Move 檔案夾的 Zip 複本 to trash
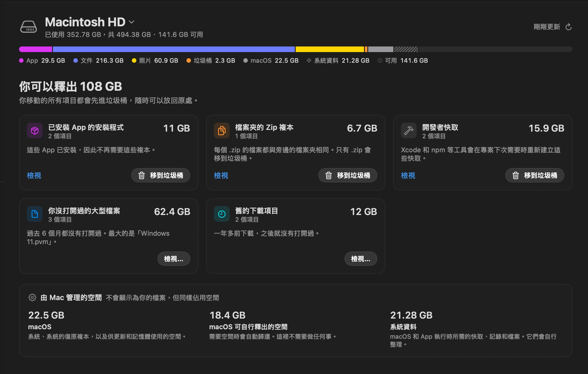 tap(348, 175)
